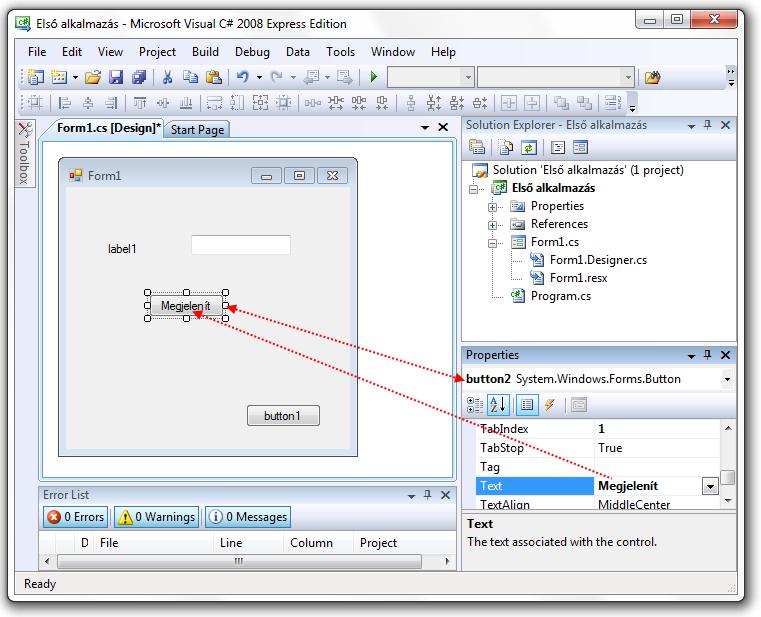Open the Build menu
761x617 pixels.
205,52
